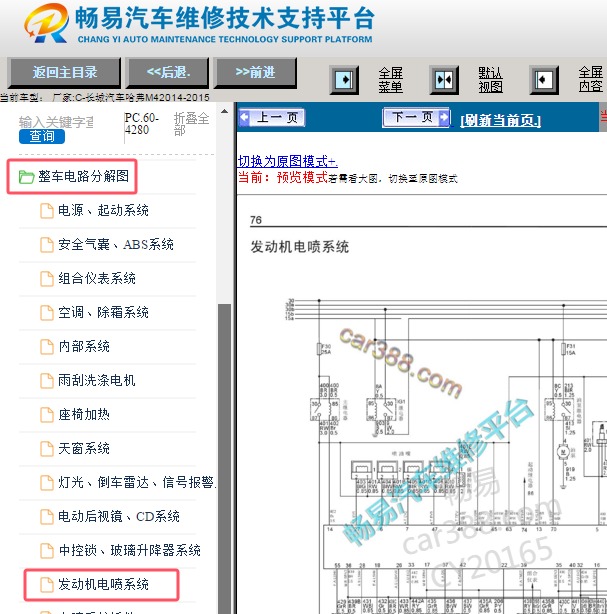The width and height of the screenshot is (607, 614).
Task: Click the page icon beside 电动后视镜、CD系统
Action: coord(47,516)
